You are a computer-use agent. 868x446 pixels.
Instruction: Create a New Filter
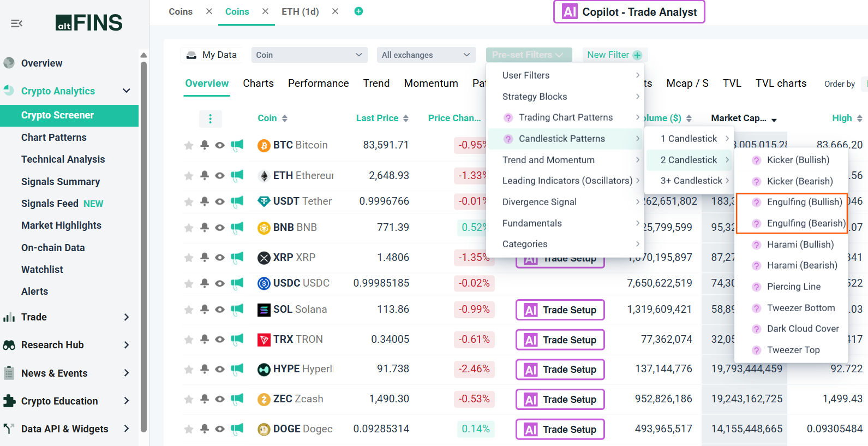point(614,55)
